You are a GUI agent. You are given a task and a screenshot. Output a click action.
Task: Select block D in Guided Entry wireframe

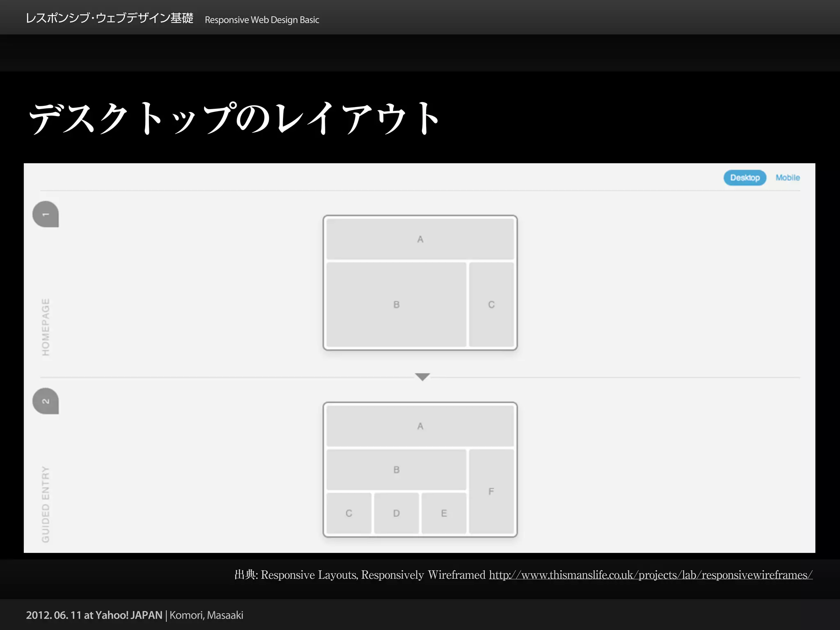point(396,513)
